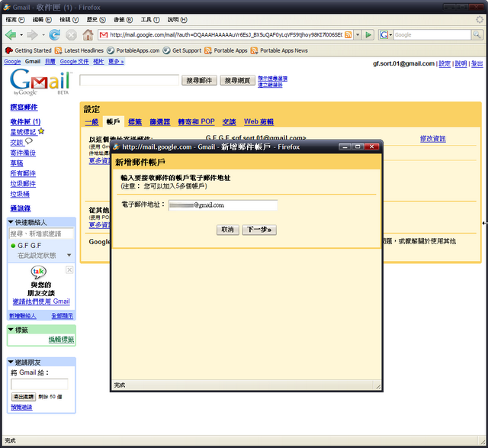Switch to the Labels settings tab (標籤)
This screenshot has width=488, height=448.
tap(135, 122)
